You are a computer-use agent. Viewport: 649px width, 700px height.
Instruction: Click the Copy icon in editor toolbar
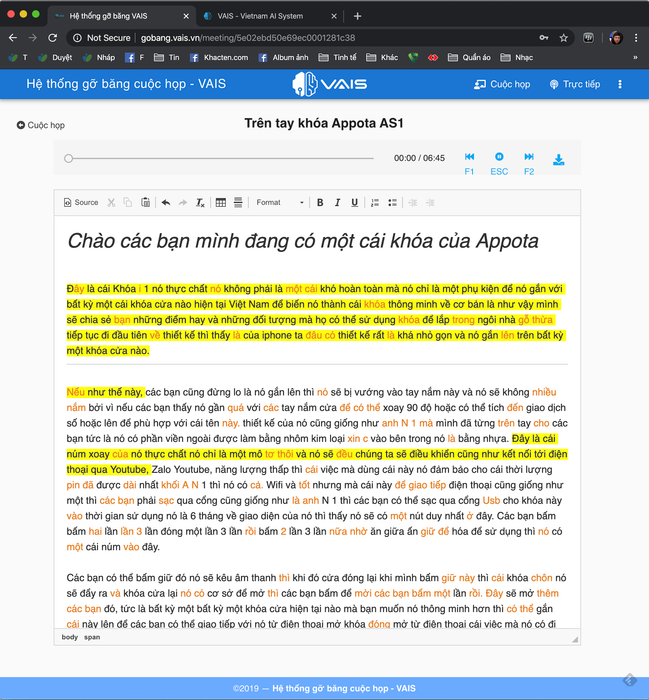128,203
